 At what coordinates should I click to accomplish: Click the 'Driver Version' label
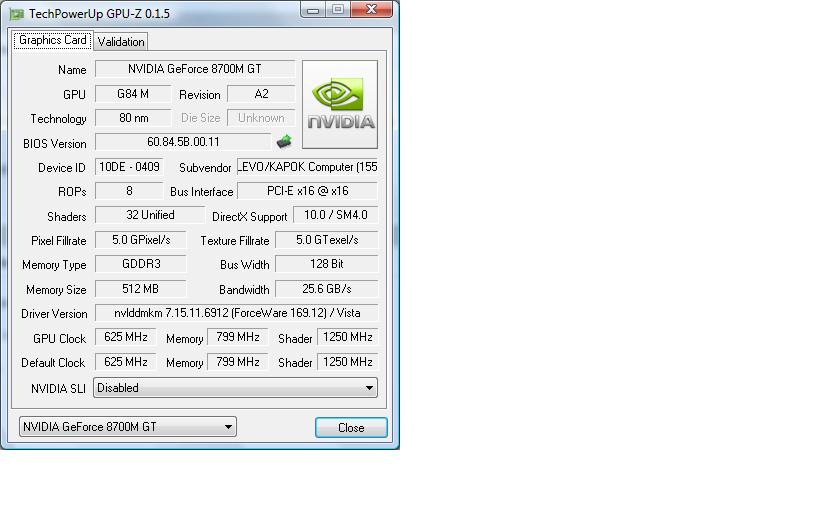click(x=54, y=314)
